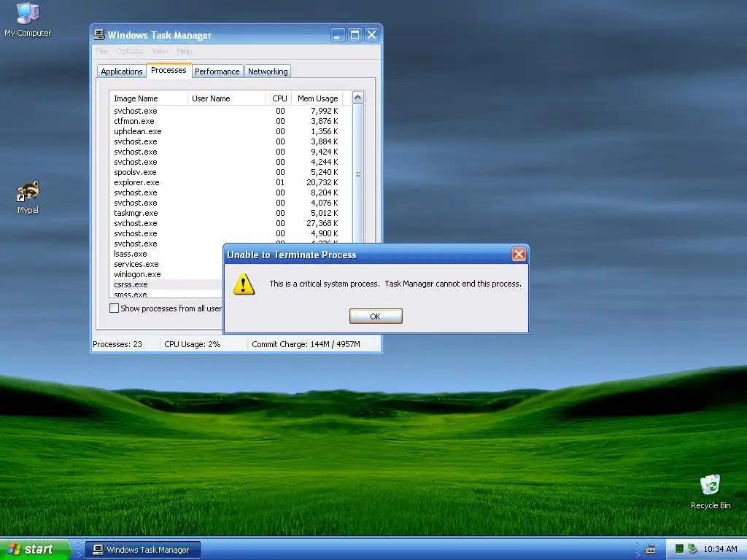The height and width of the screenshot is (560, 747).
Task: Open the File menu
Action: click(101, 51)
